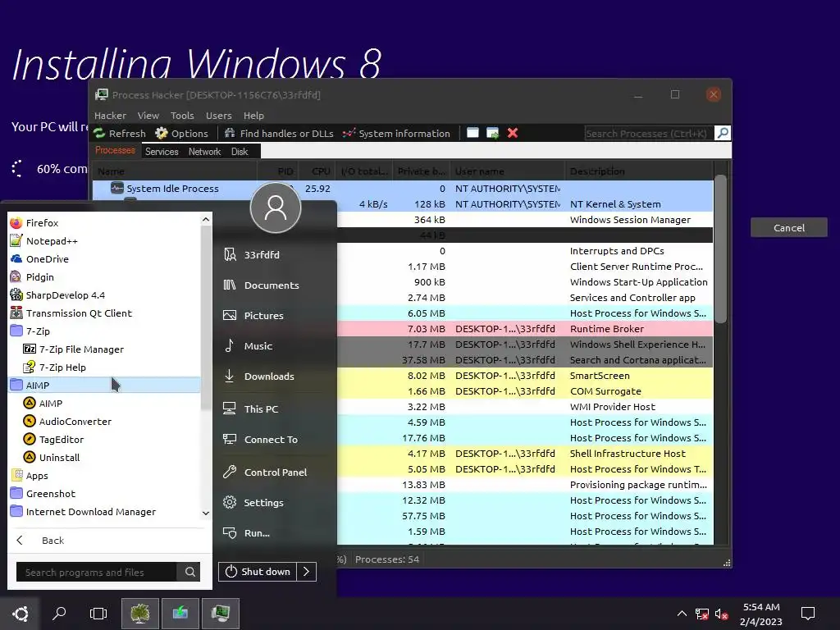Select the SmartScreen process row
840x630 pixels.
pos(524,376)
